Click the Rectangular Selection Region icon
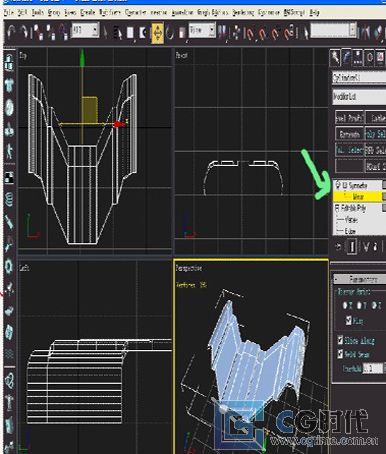The width and height of the screenshot is (386, 454). 130,33
